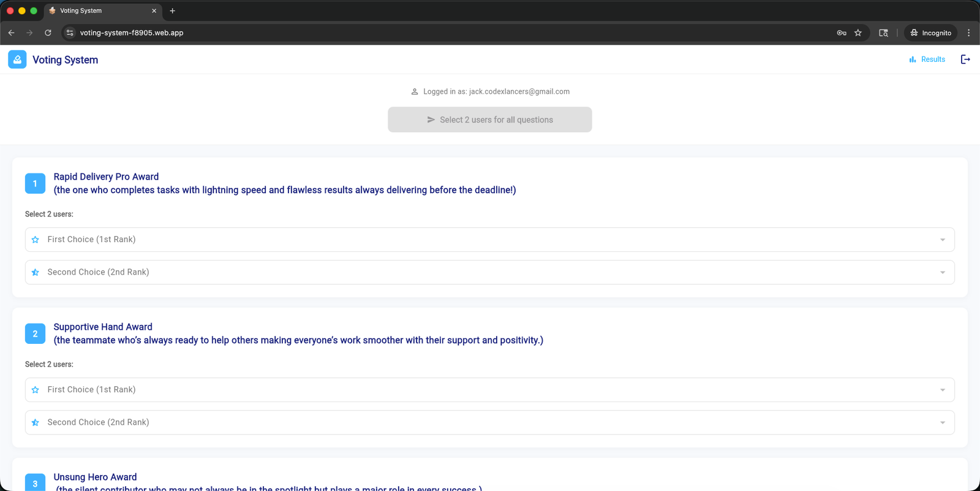Open Second Choice dropdown for Rapid Delivery Pro Award
Image resolution: width=980 pixels, height=491 pixels.
coord(490,272)
